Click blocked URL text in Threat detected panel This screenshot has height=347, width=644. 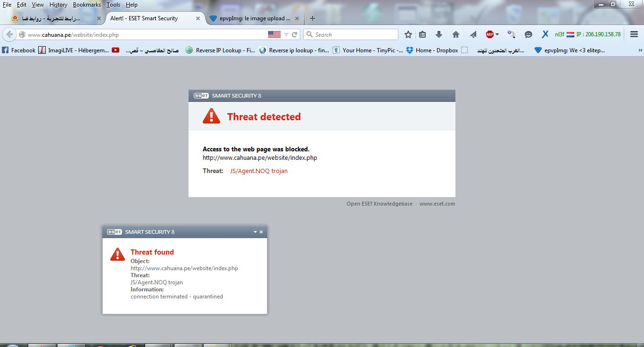tap(260, 158)
